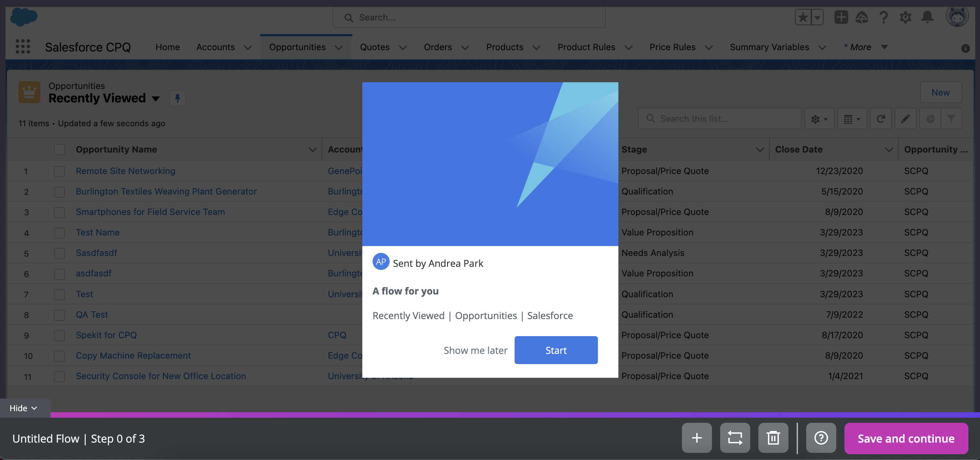Click the AP avatar badge
980x460 pixels.
coord(380,261)
